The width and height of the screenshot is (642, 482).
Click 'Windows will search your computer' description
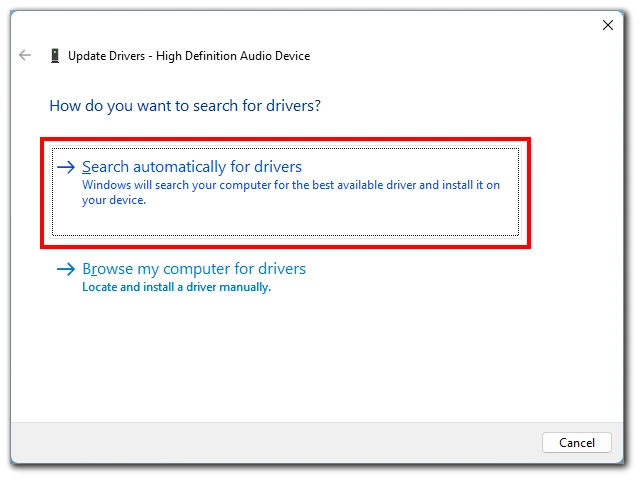coord(291,192)
